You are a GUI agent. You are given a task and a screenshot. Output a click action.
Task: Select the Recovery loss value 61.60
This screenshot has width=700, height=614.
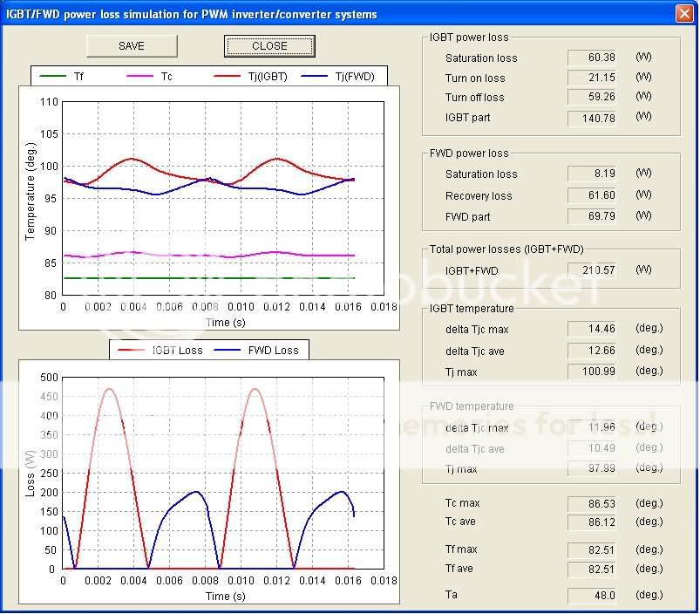click(x=592, y=195)
